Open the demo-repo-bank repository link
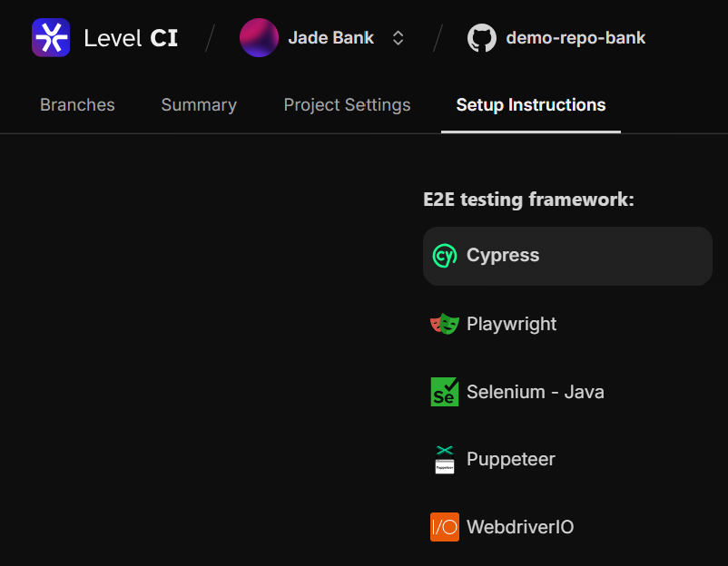The width and height of the screenshot is (728, 566). (576, 38)
